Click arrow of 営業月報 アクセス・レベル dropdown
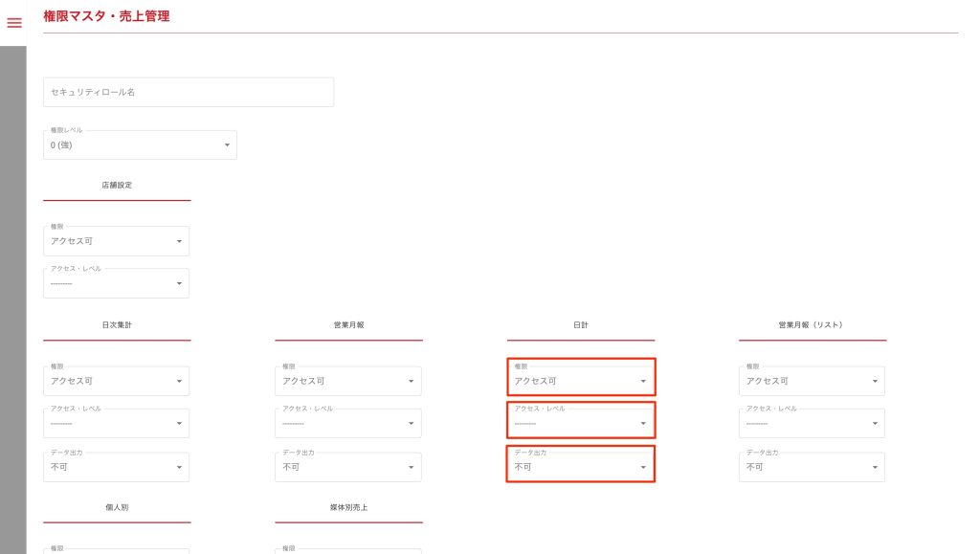 [411, 424]
